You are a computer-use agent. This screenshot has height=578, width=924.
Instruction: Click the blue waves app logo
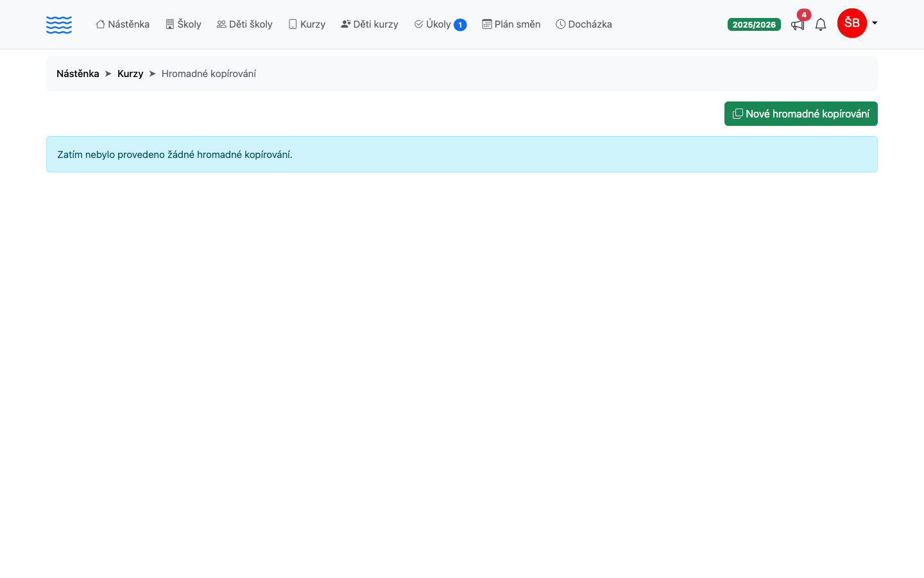[x=59, y=24]
